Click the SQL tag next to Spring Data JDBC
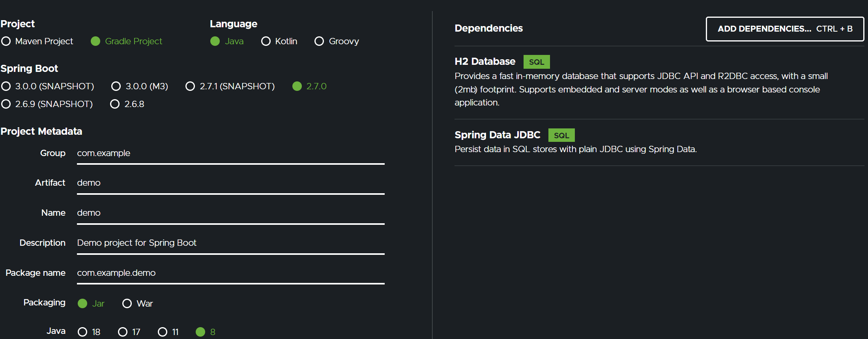 (561, 135)
